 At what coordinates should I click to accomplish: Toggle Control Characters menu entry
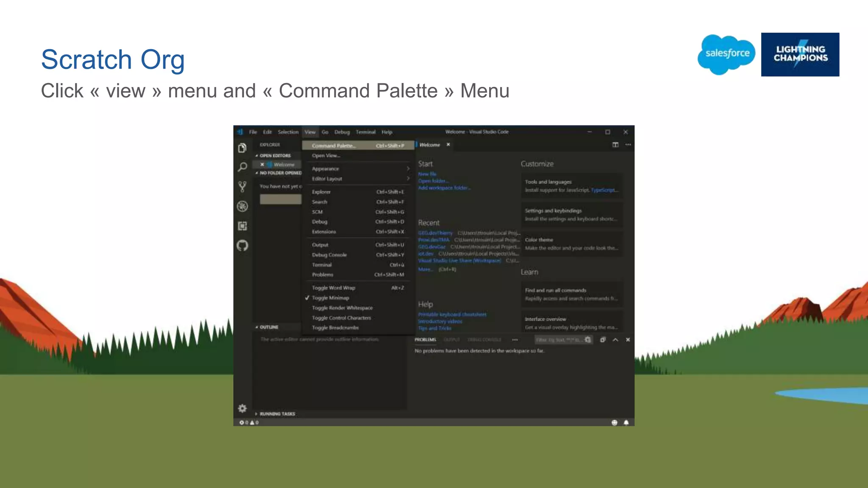(x=358, y=318)
